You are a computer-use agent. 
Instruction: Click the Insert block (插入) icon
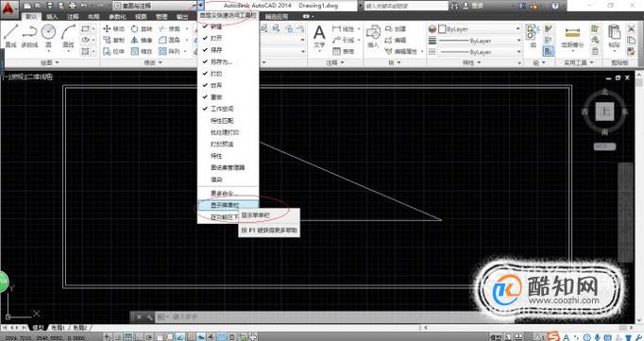[x=373, y=36]
